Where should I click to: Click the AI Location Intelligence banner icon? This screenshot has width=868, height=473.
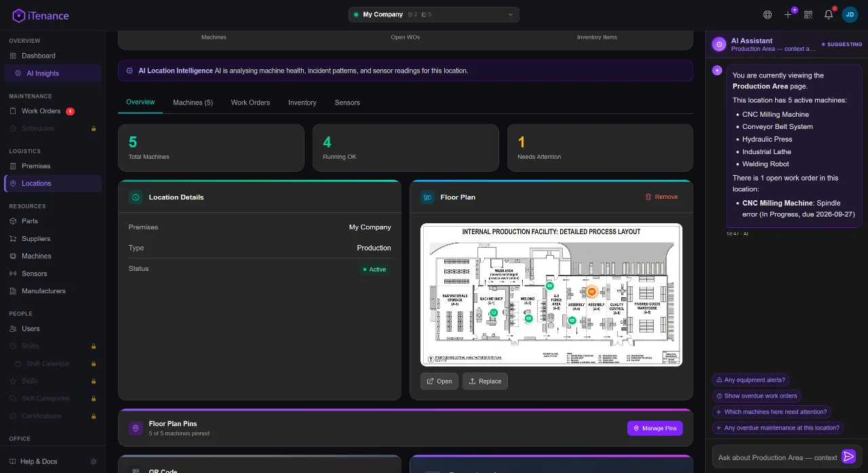[130, 71]
